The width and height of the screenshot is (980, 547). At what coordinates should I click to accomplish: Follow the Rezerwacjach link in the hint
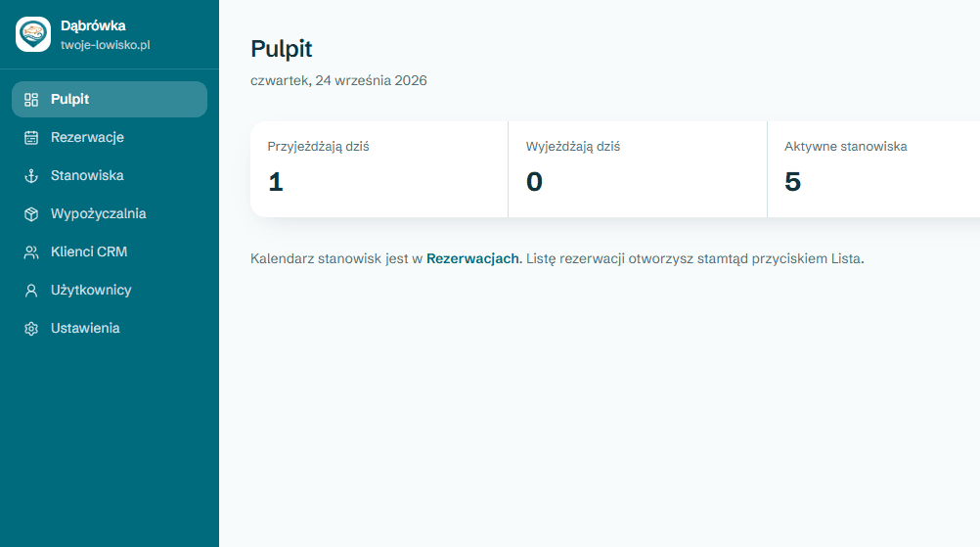point(472,258)
